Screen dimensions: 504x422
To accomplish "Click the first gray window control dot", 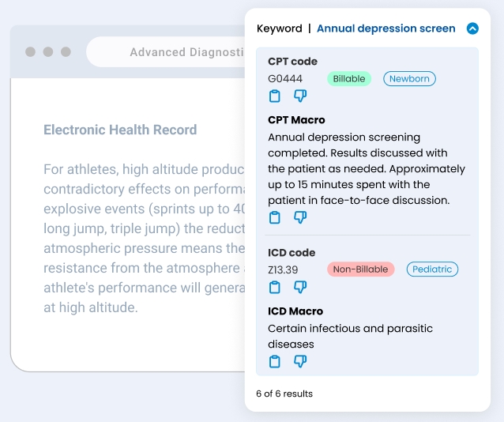I will click(30, 52).
